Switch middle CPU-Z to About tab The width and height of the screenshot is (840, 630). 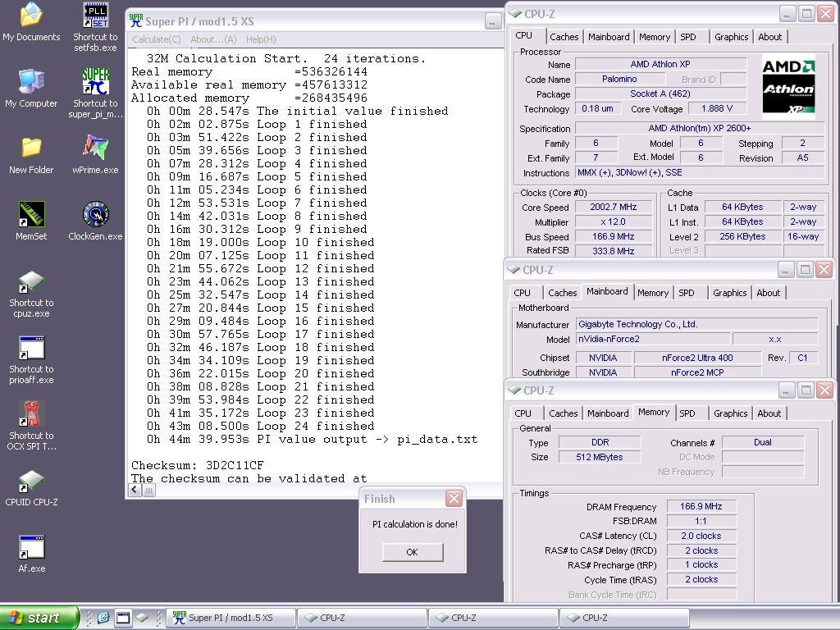point(768,293)
